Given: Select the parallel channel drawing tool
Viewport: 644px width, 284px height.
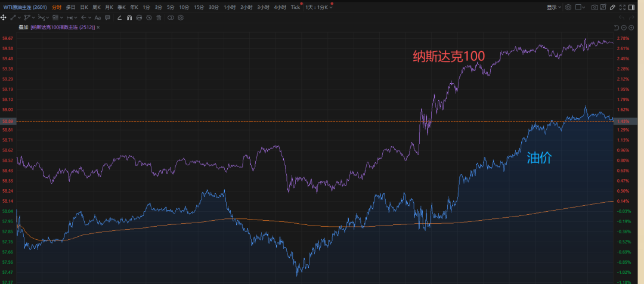Looking at the screenshot, I should coord(27,18).
